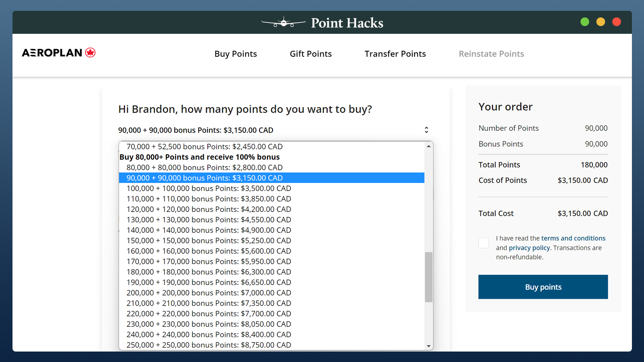Pick 180,000 + 180,000 bonus Points option
This screenshot has height=362, width=644.
(272, 272)
